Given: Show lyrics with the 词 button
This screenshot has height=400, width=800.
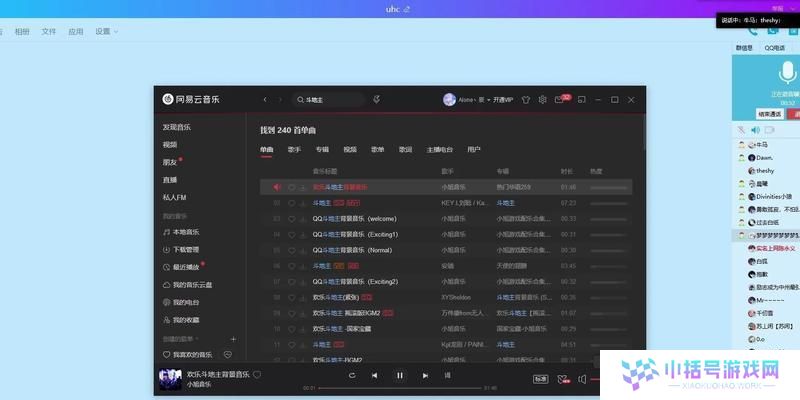Looking at the screenshot, I should coord(447,376).
